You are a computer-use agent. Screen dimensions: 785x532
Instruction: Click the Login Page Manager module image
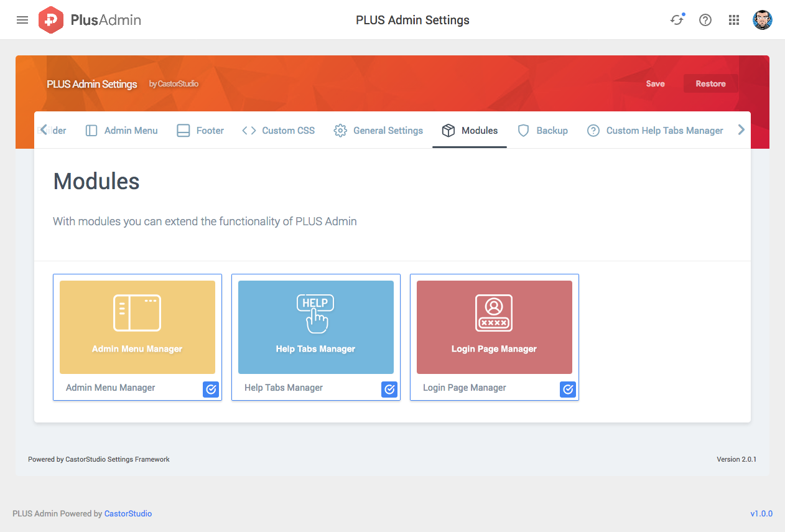495,327
